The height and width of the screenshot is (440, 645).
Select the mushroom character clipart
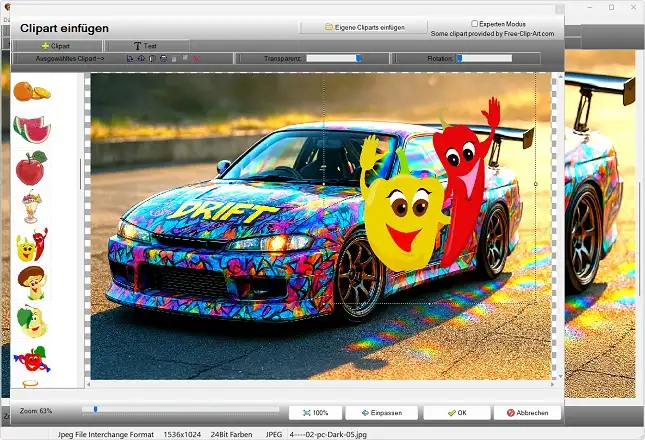pos(32,283)
